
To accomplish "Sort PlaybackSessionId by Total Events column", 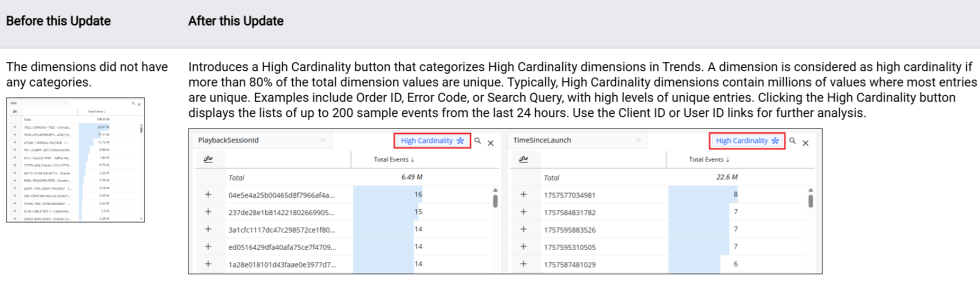I will (x=394, y=159).
